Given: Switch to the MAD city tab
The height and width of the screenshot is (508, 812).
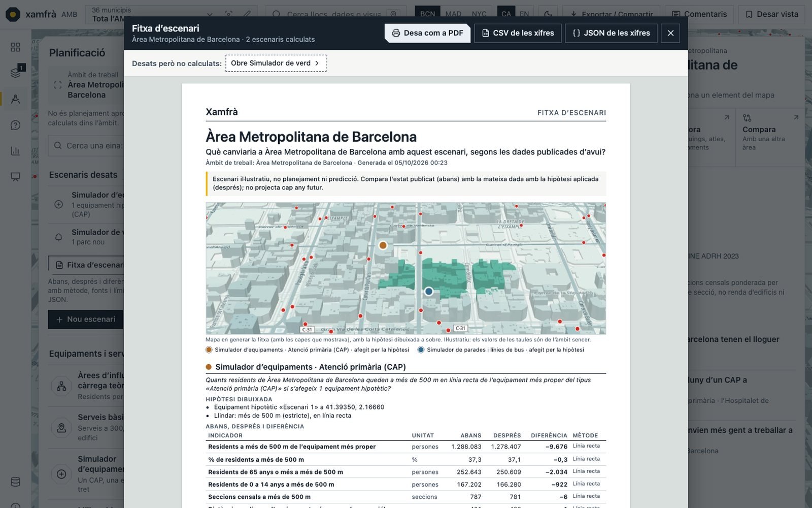Looking at the screenshot, I should point(453,14).
